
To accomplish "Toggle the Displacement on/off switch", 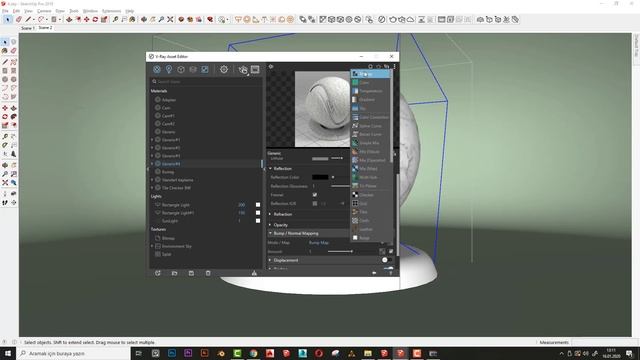I will [x=386, y=260].
